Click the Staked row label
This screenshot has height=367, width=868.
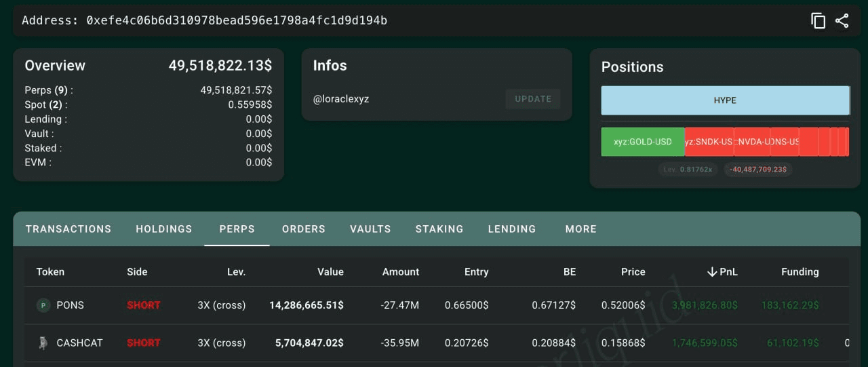(x=43, y=148)
